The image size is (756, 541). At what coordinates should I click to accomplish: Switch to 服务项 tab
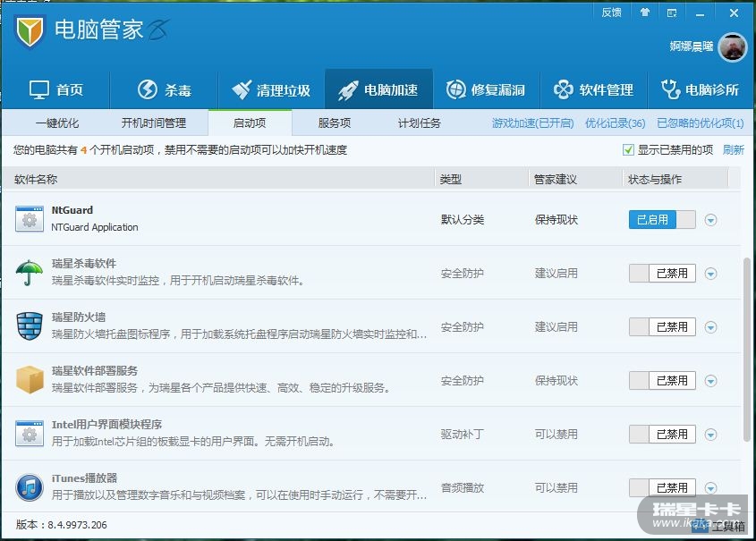(334, 123)
